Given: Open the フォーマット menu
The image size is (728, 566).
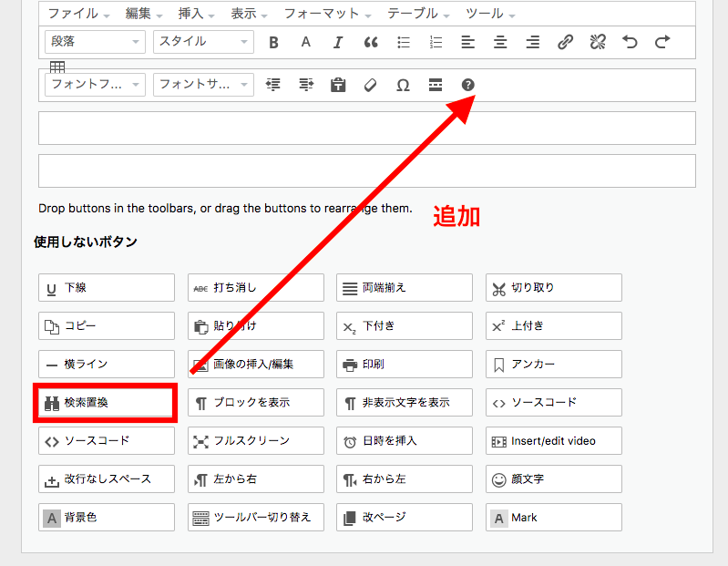Looking at the screenshot, I should [x=327, y=14].
